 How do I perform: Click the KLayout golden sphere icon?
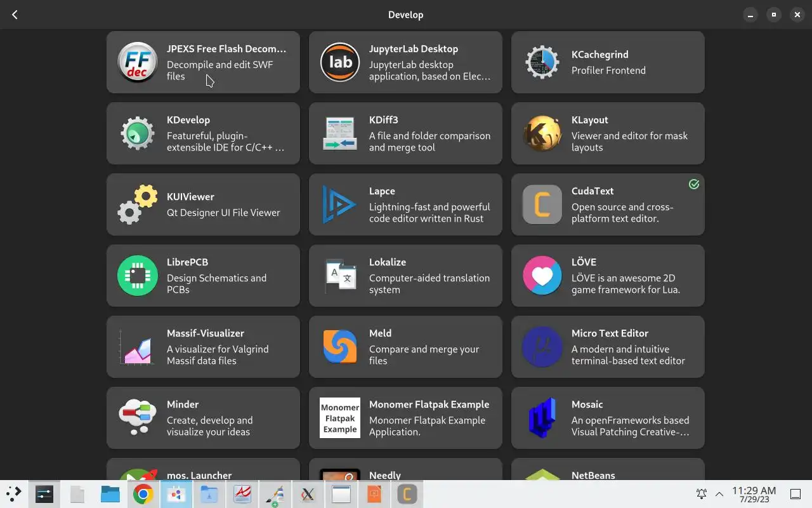coord(542,133)
